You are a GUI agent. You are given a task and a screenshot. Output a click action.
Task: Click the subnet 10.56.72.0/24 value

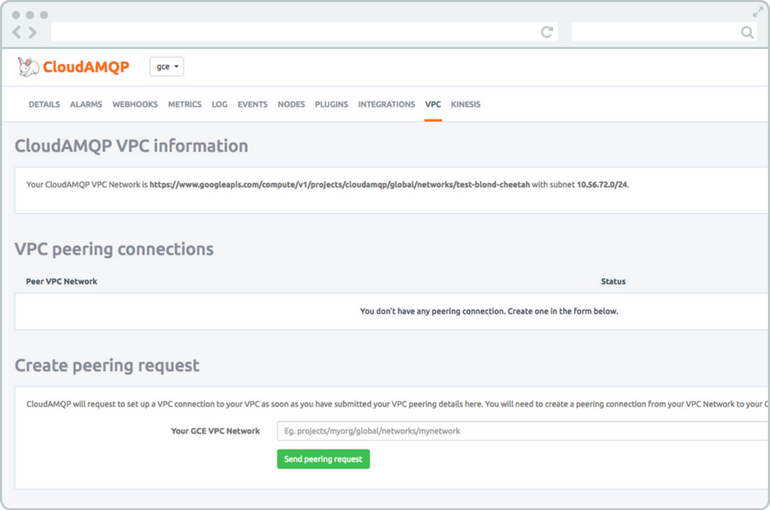tap(602, 185)
